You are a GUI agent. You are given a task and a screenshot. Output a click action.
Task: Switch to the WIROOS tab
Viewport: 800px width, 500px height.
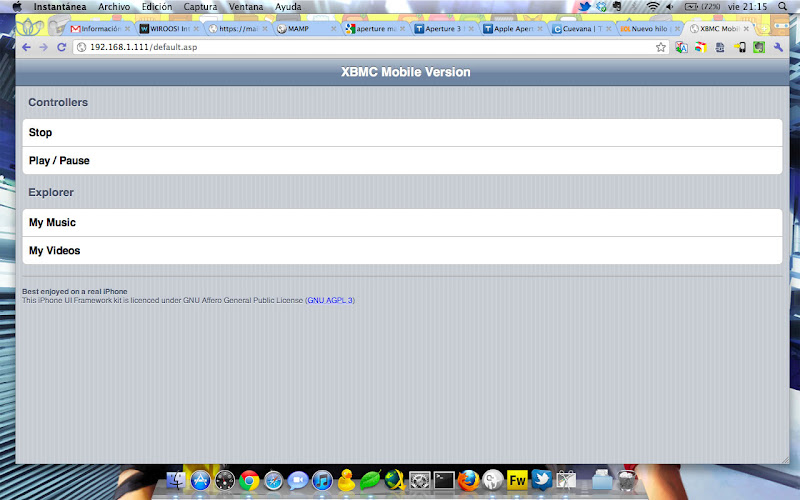click(x=168, y=29)
